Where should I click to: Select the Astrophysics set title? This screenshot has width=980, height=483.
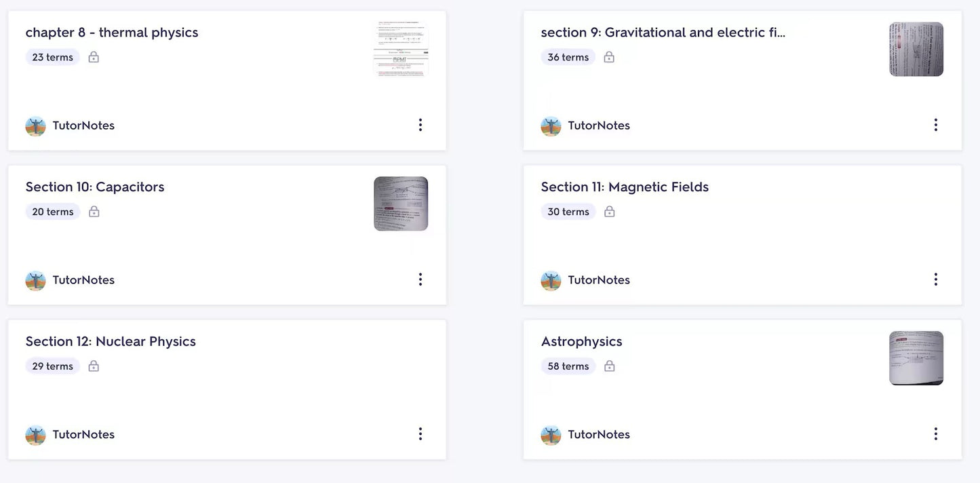(x=581, y=342)
